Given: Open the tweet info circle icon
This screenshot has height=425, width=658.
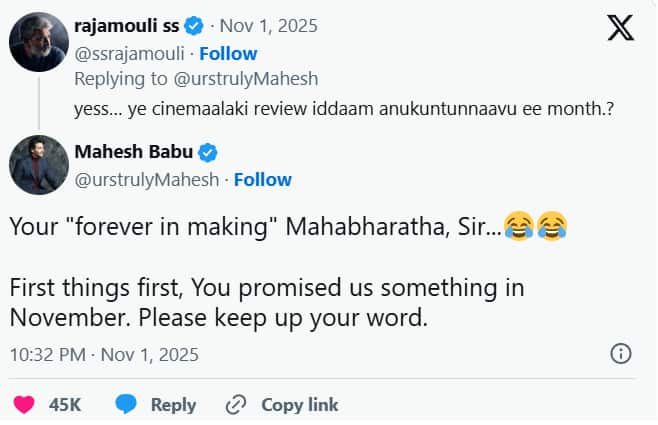Looking at the screenshot, I should click(x=620, y=353).
